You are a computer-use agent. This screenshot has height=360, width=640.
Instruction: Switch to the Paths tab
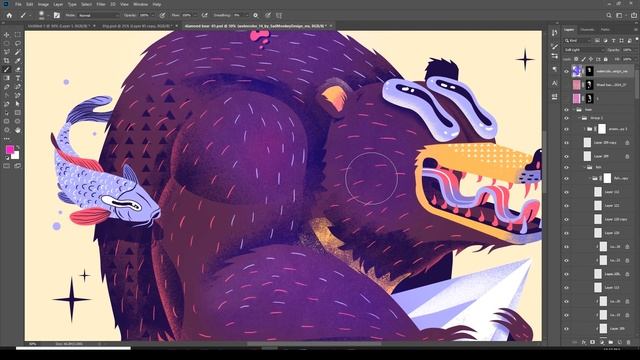click(605, 29)
